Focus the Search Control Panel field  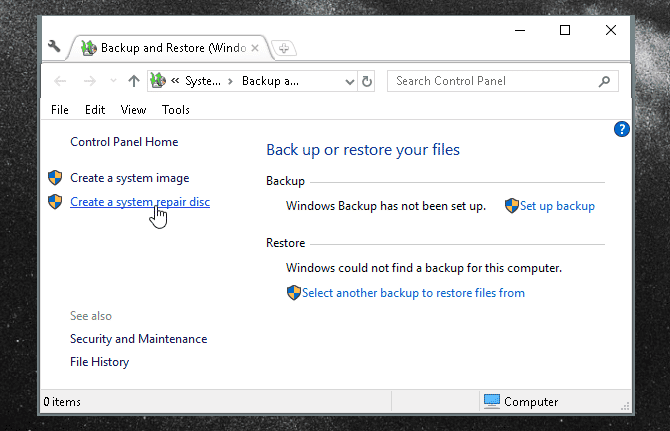(x=502, y=81)
